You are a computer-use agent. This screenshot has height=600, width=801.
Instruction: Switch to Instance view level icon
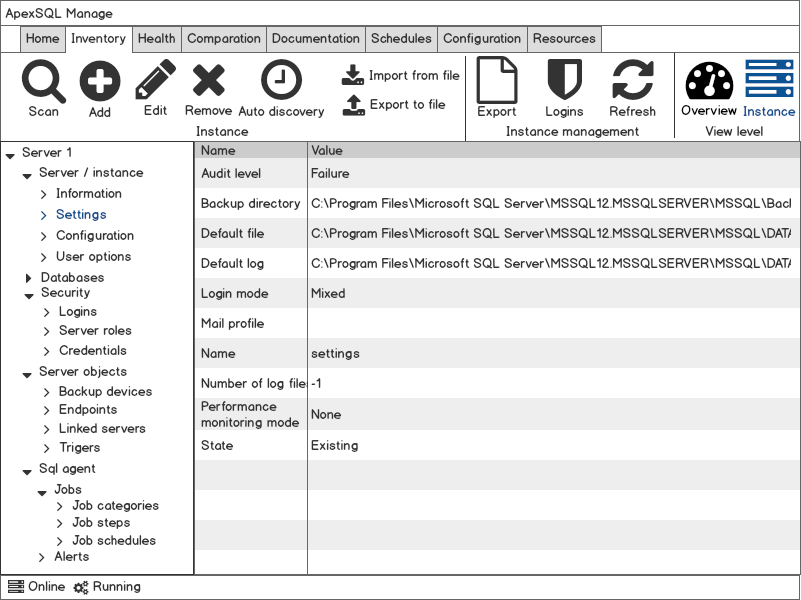click(x=769, y=78)
